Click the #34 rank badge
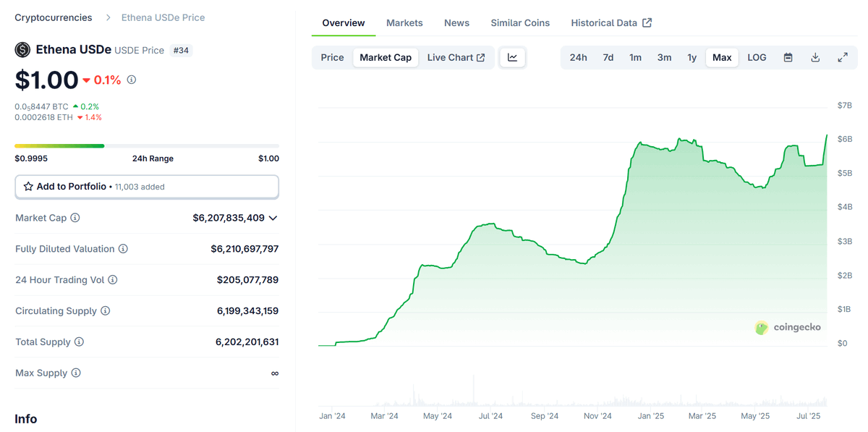This screenshot has height=432, width=868. click(x=181, y=50)
